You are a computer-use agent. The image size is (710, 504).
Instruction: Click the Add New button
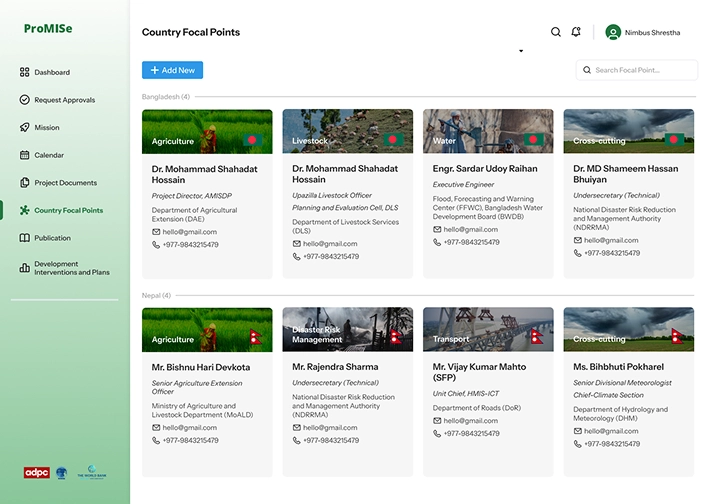coord(172,70)
